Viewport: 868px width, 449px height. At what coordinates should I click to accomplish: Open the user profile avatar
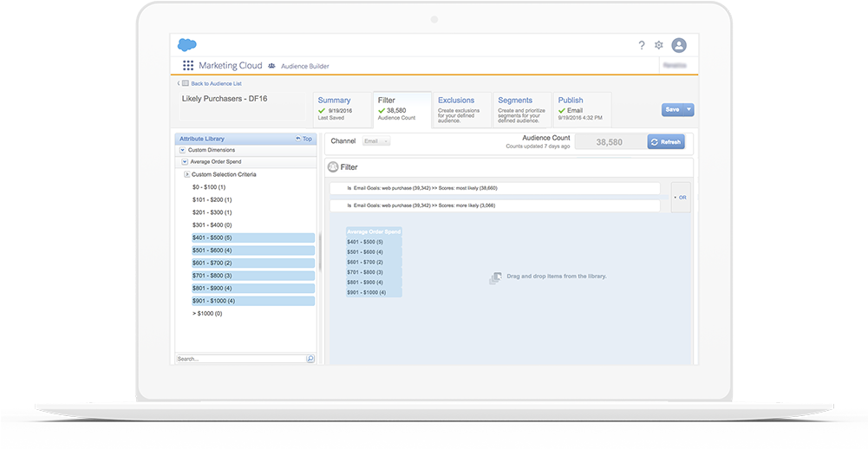[679, 45]
